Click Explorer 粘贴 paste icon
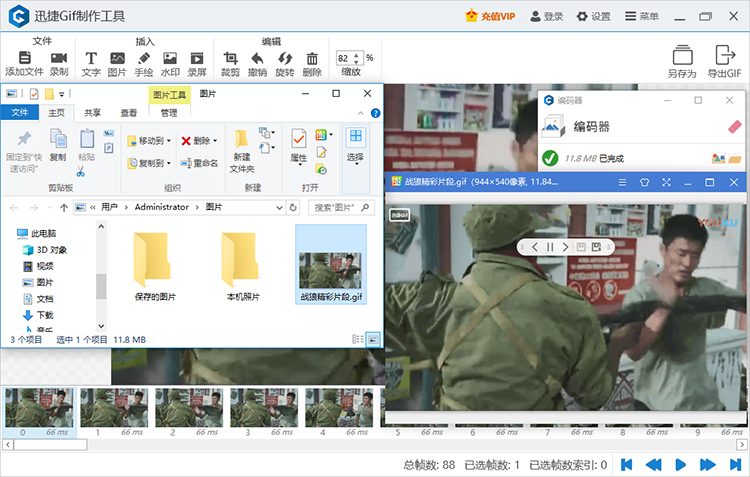This screenshot has height=477, width=750. 87,139
